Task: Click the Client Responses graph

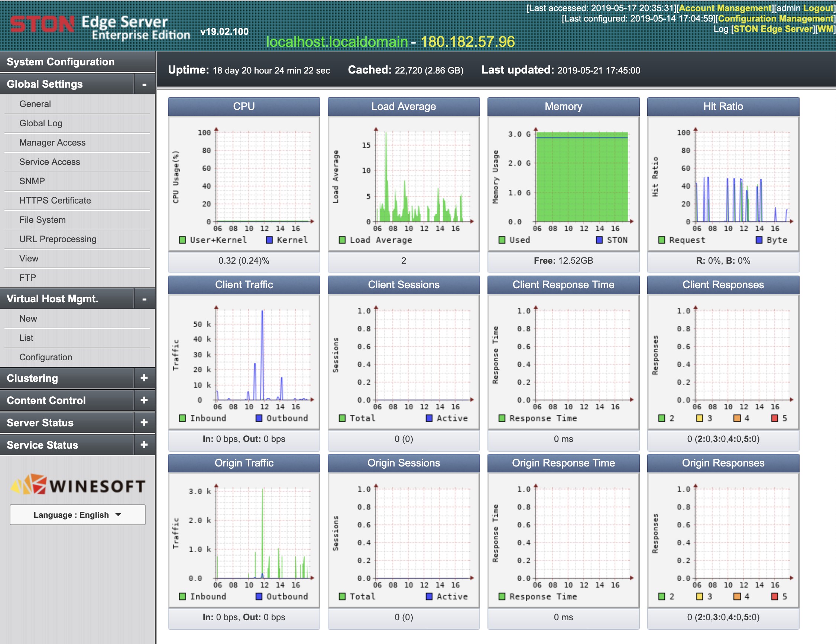Action: 723,362
